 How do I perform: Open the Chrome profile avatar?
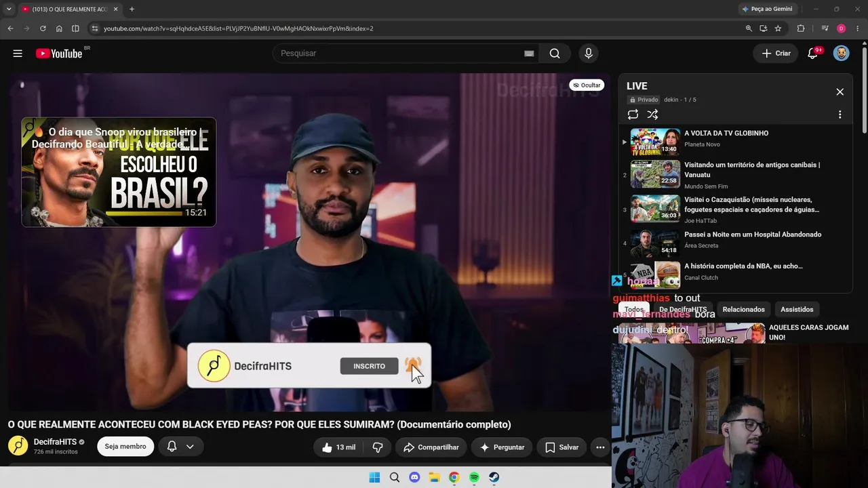[841, 28]
